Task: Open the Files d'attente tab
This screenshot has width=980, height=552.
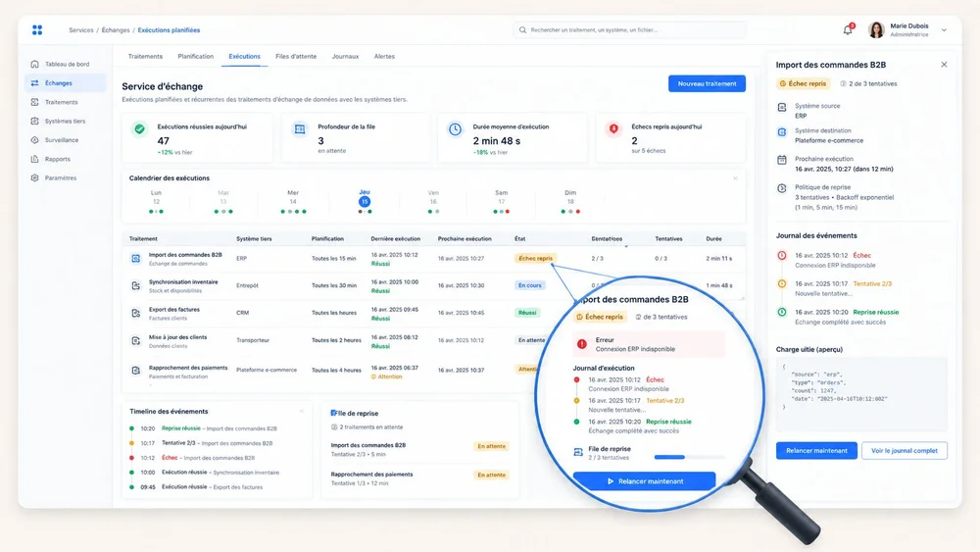Action: tap(296, 56)
